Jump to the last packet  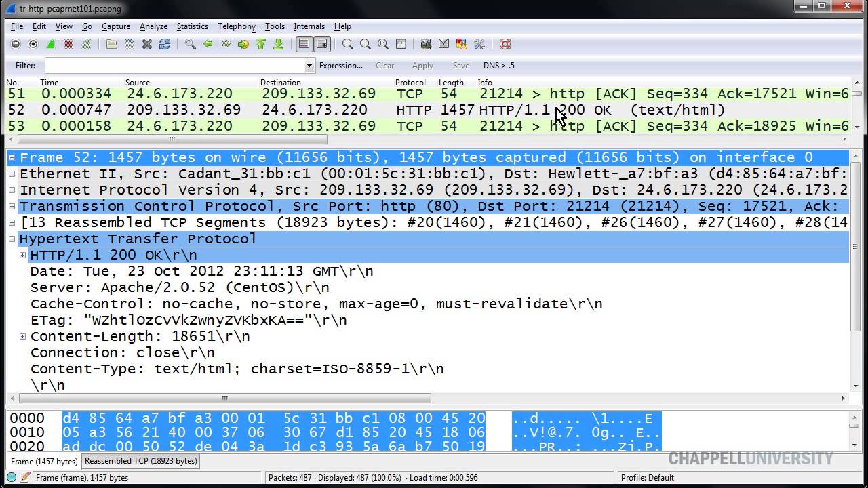pyautogui.click(x=279, y=44)
